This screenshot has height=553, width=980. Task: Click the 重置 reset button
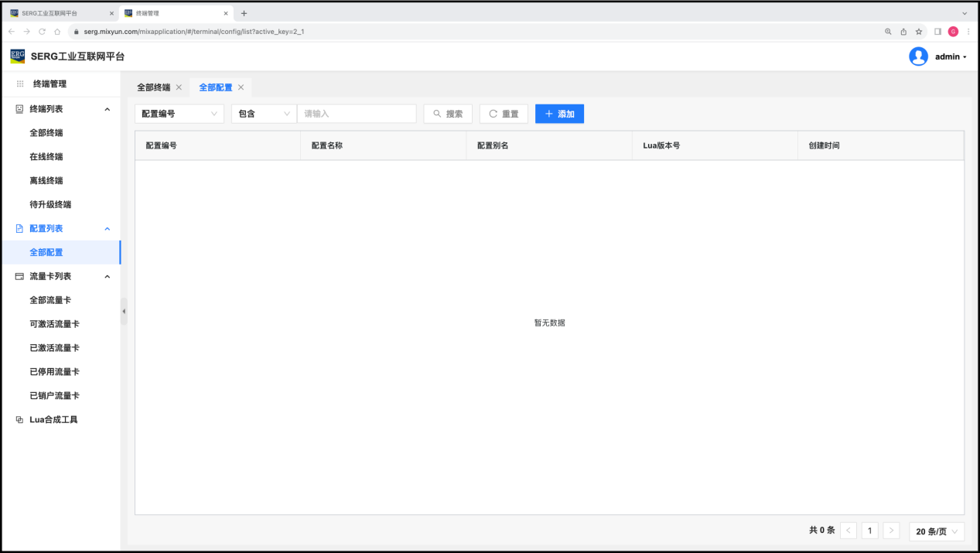pyautogui.click(x=504, y=114)
